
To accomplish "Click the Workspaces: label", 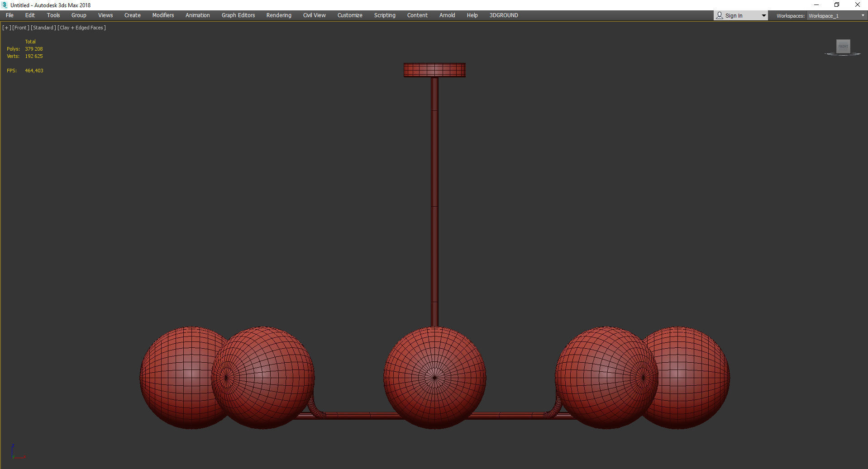I will pyautogui.click(x=790, y=16).
